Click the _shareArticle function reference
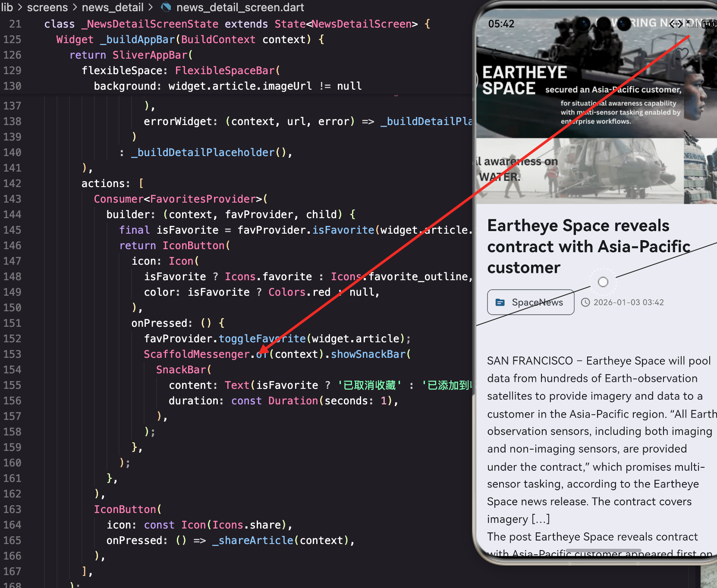 click(253, 540)
